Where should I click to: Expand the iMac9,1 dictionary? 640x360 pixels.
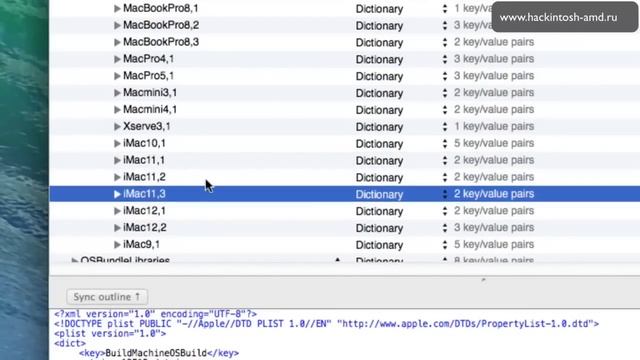[x=117, y=244]
